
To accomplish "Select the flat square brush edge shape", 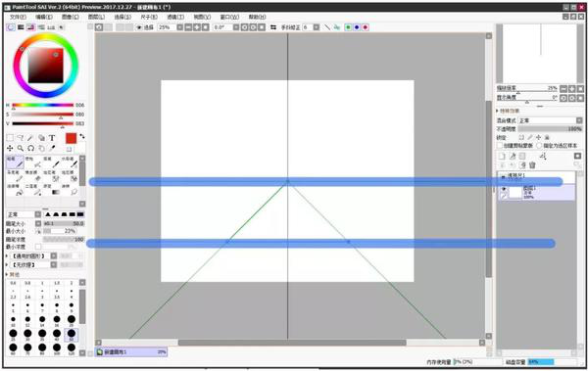I will click(80, 214).
